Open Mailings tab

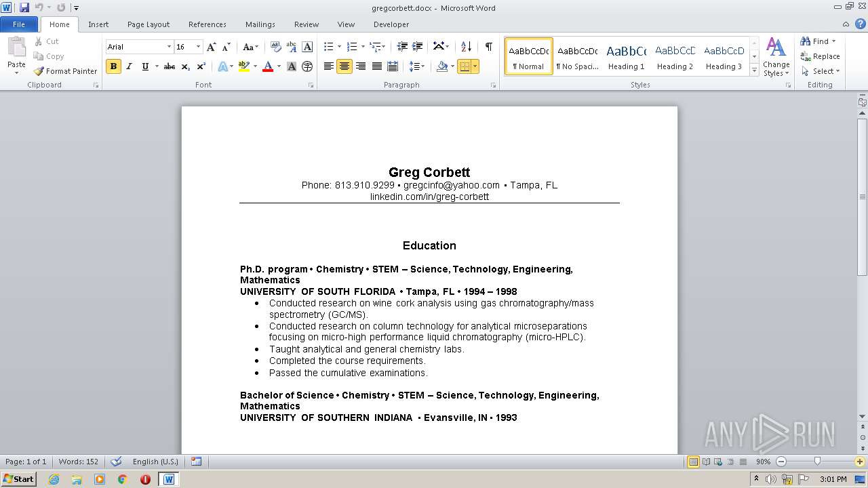tap(260, 24)
